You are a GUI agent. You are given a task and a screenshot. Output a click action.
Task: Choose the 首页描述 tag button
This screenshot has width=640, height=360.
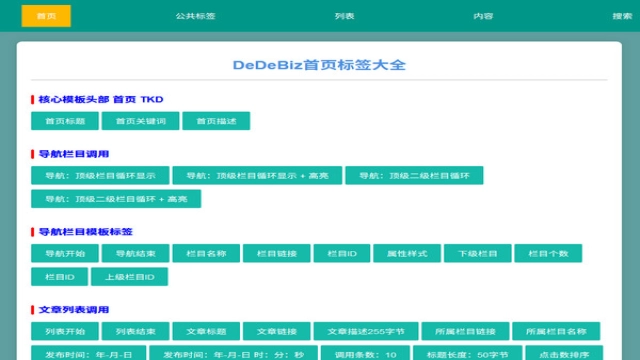(x=216, y=121)
